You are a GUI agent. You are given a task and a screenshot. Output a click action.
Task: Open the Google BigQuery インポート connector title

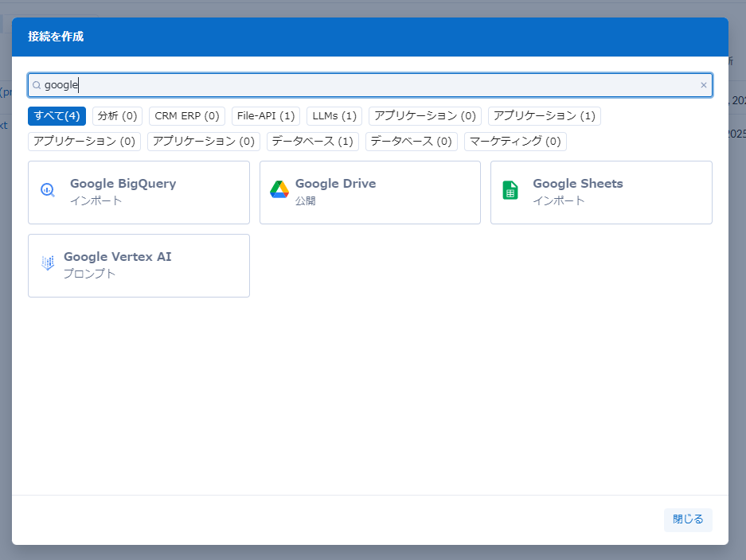[123, 184]
